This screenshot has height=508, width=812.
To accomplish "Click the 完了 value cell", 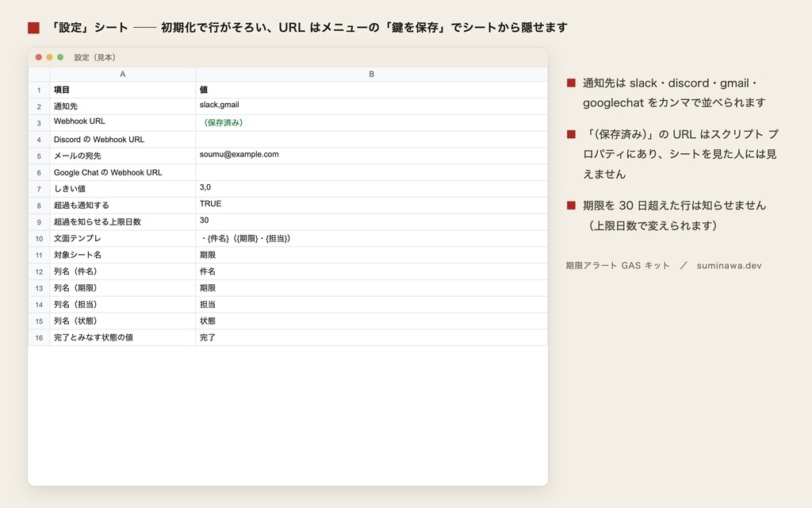I will point(371,337).
